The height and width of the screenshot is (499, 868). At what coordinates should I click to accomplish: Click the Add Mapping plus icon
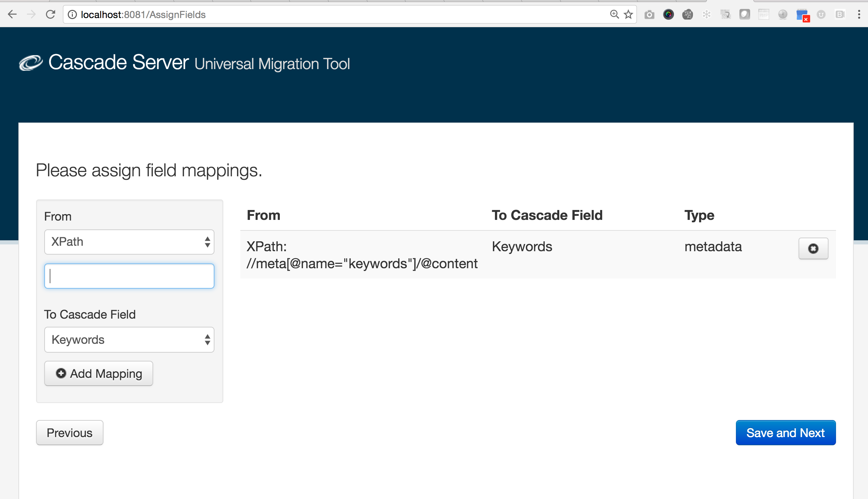pos(60,374)
